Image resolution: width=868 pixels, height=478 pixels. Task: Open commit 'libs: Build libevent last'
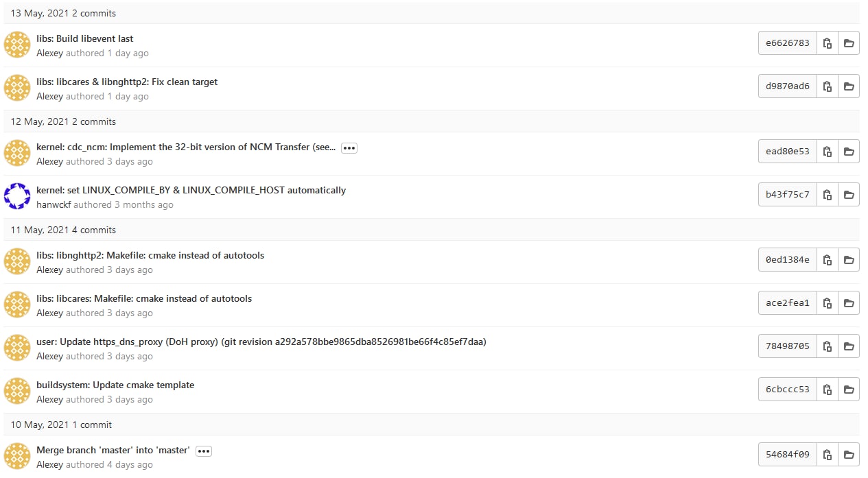pyautogui.click(x=85, y=39)
